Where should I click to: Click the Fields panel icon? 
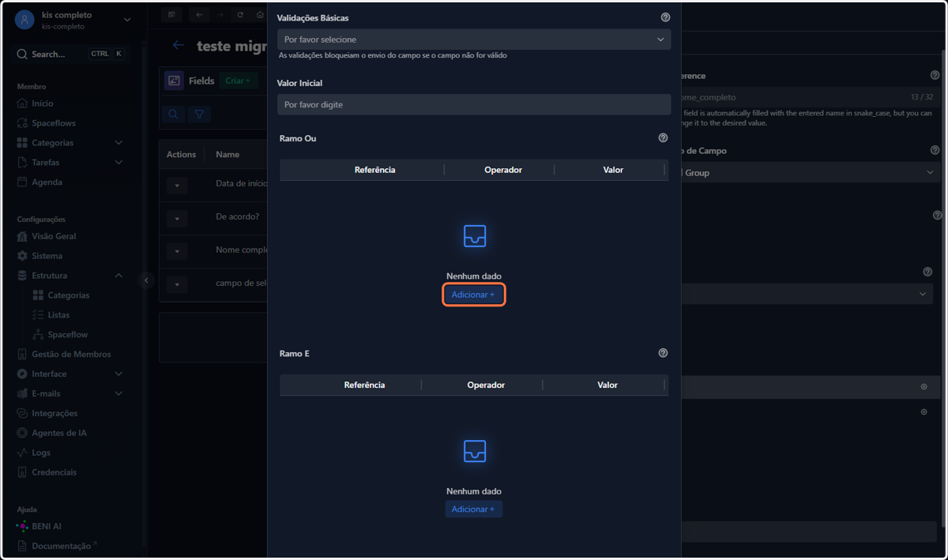point(174,81)
